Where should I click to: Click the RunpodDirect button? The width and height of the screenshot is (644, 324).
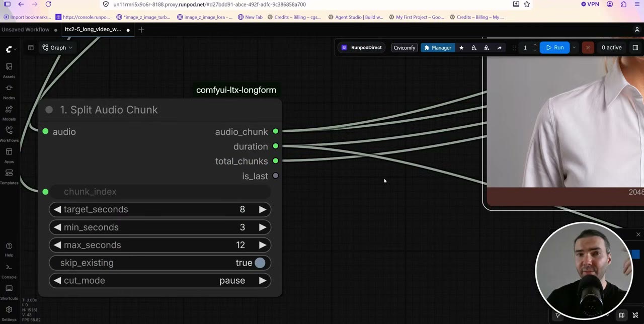point(362,48)
